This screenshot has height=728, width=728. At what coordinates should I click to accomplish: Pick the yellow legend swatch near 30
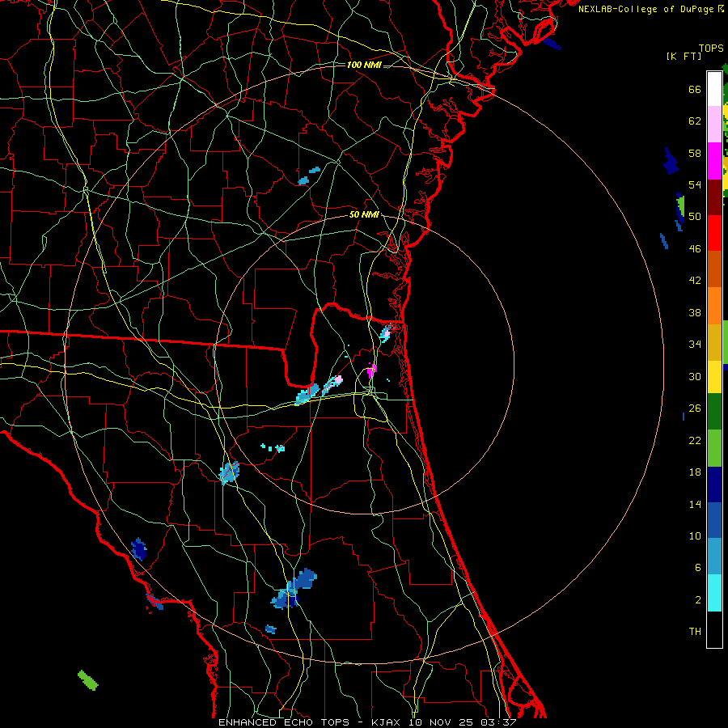714,377
